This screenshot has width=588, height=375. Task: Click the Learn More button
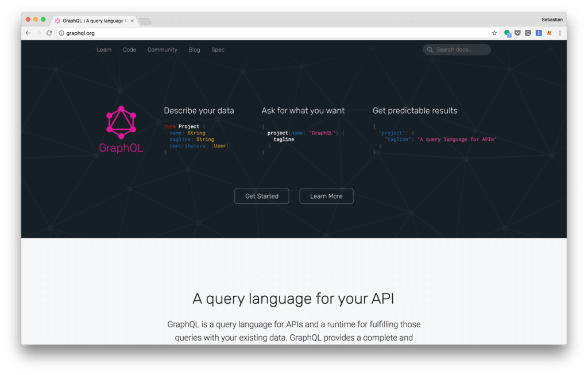tap(326, 196)
